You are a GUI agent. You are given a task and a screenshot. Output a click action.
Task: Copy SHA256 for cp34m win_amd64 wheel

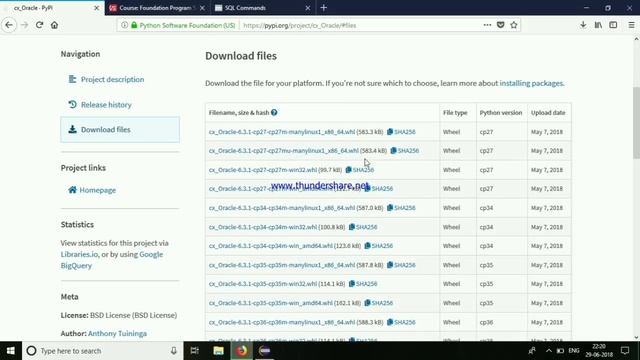coord(379,246)
